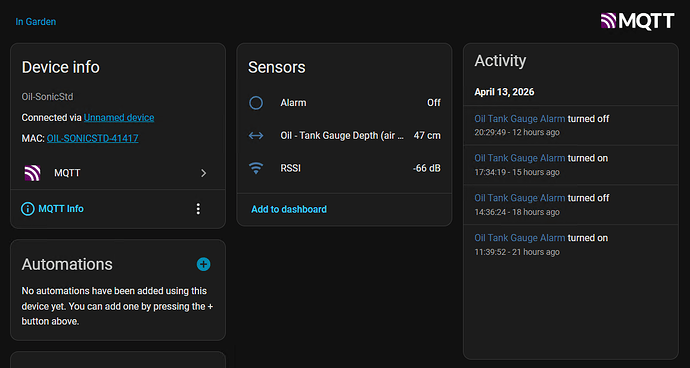The height and width of the screenshot is (368, 690).
Task: Open the RSSI sensor row
Action: pyautogui.click(x=344, y=168)
